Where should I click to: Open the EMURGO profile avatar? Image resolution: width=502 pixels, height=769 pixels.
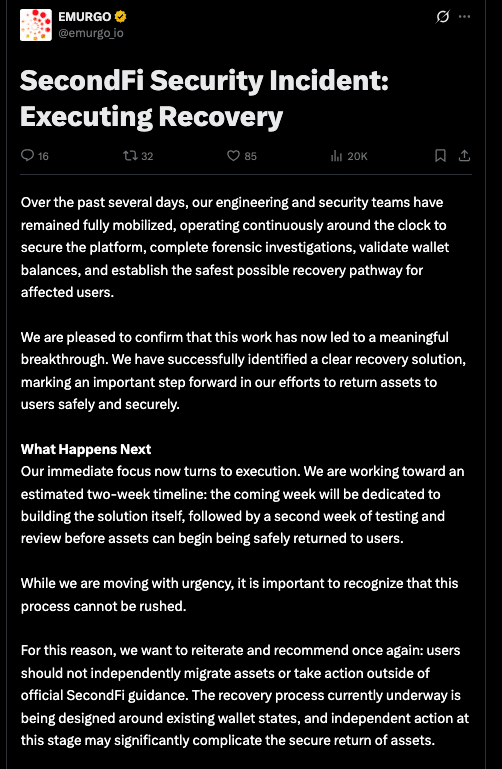point(36,25)
